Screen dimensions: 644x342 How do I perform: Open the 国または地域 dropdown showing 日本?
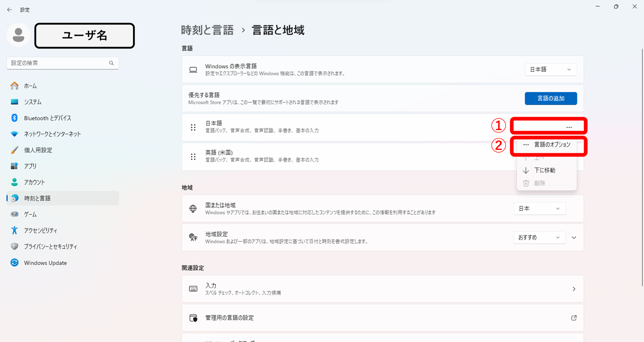tap(539, 208)
